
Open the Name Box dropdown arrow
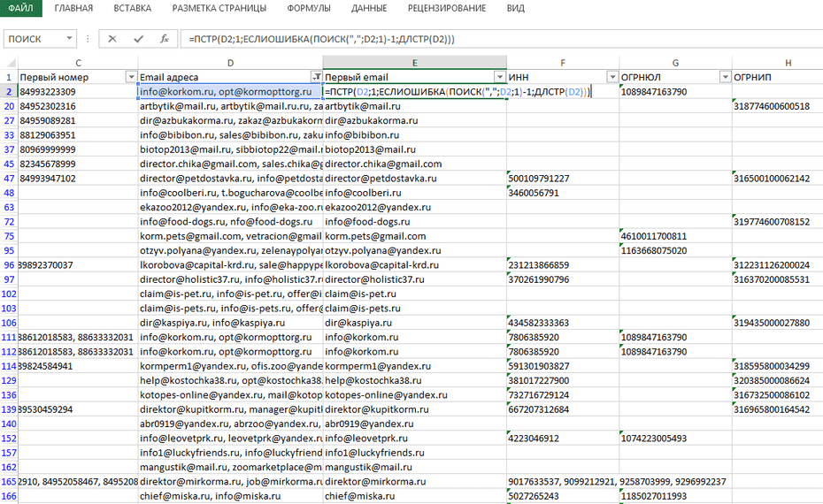69,39
